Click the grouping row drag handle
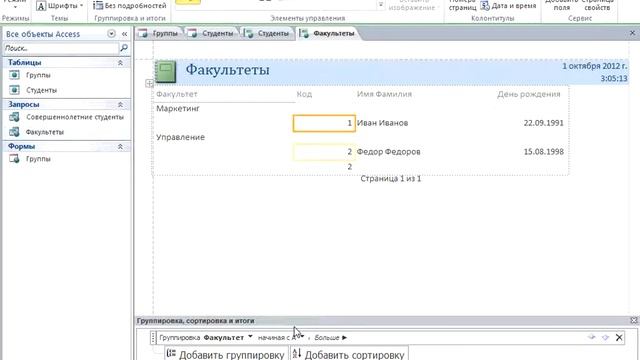This screenshot has width=640, height=360. [x=153, y=338]
